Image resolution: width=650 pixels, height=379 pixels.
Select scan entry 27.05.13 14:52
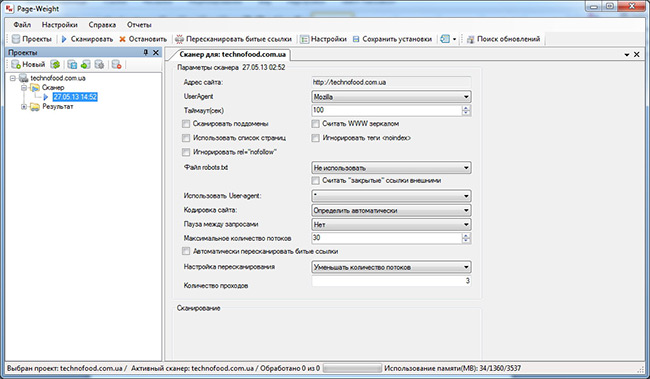75,97
